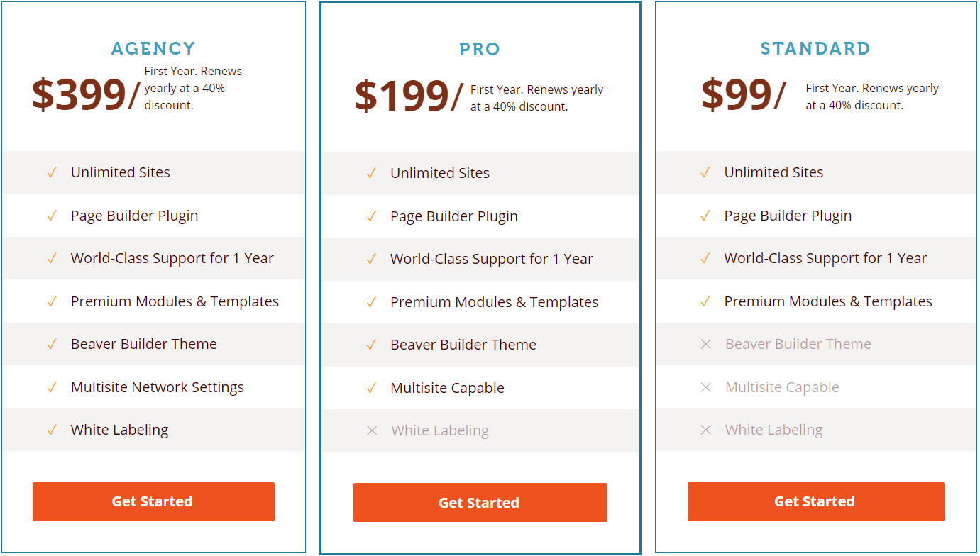This screenshot has width=980, height=556.
Task: Click the renewal discount text in Standard
Action: pos(871,96)
